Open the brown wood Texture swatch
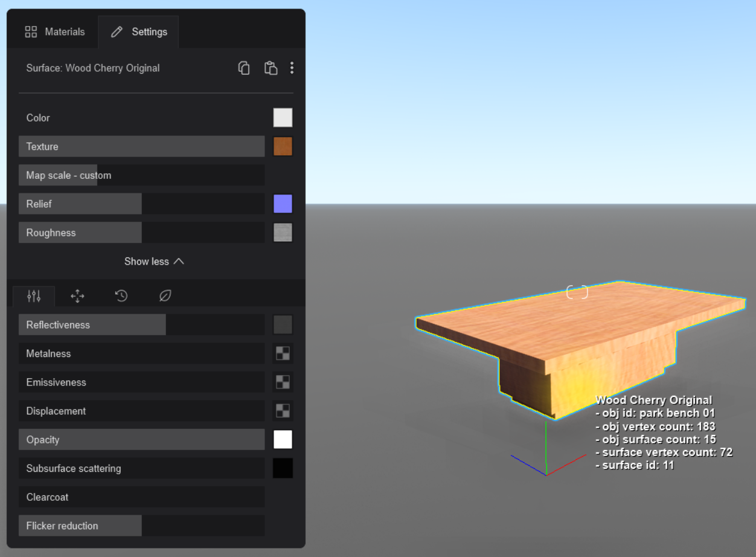The width and height of the screenshot is (756, 557). click(x=283, y=147)
